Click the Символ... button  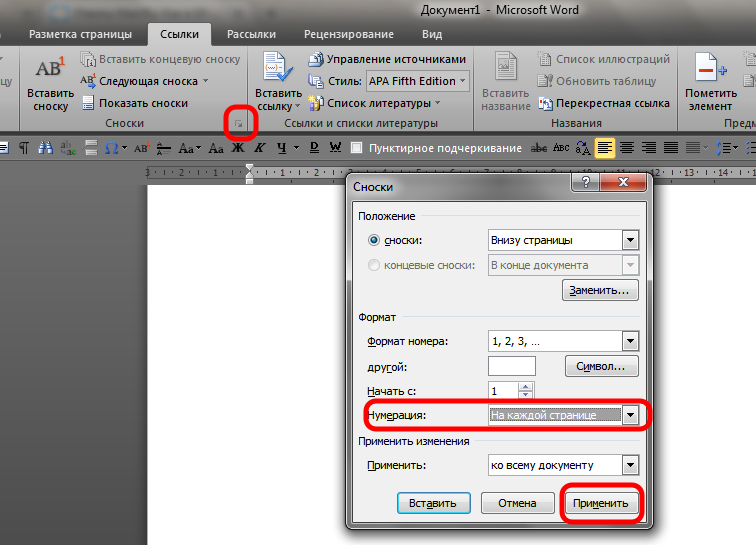(x=601, y=367)
